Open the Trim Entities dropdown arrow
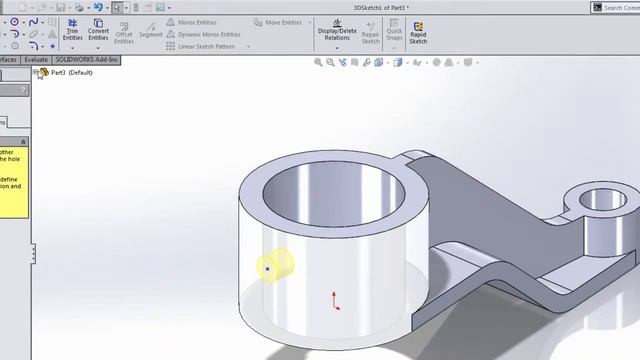The image size is (640, 360). pyautogui.click(x=73, y=48)
